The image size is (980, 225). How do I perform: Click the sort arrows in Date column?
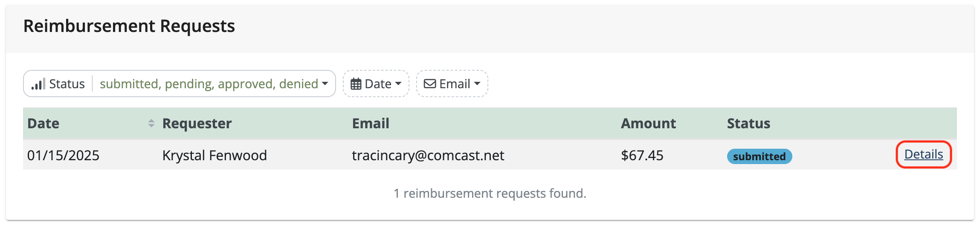(x=151, y=124)
